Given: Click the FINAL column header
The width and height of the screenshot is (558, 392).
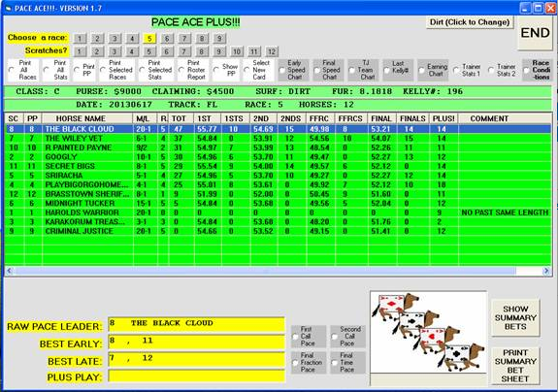Looking at the screenshot, I should click(x=381, y=118).
